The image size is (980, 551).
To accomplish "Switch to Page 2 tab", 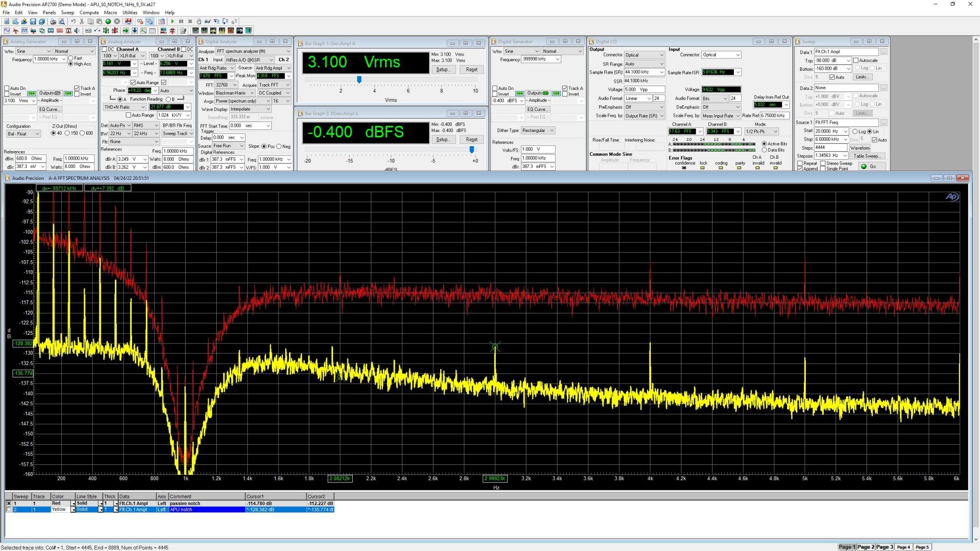I will (866, 547).
